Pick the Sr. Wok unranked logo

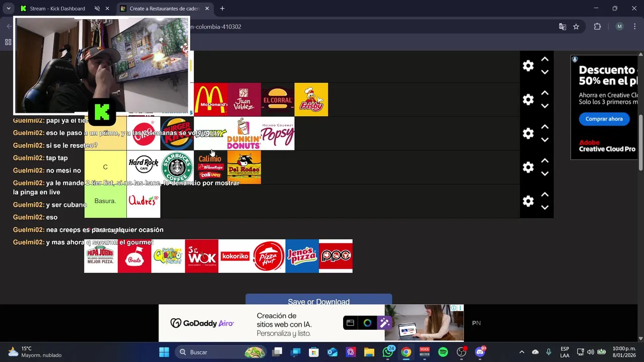pyautogui.click(x=202, y=256)
